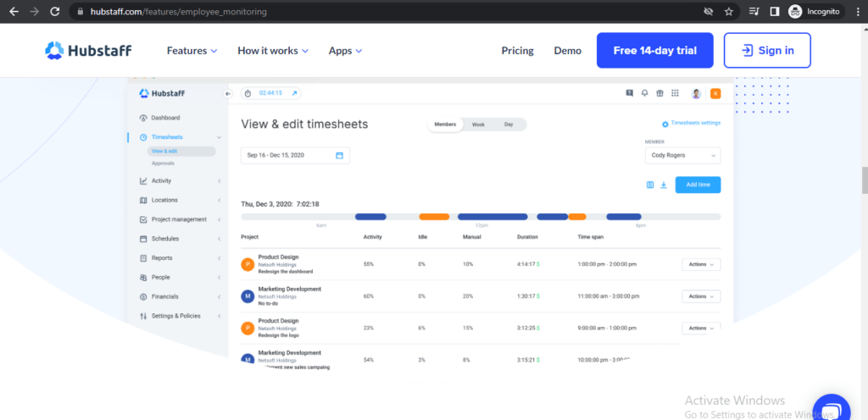This screenshot has width=868, height=420.
Task: Click the Sign in button
Action: (767, 50)
